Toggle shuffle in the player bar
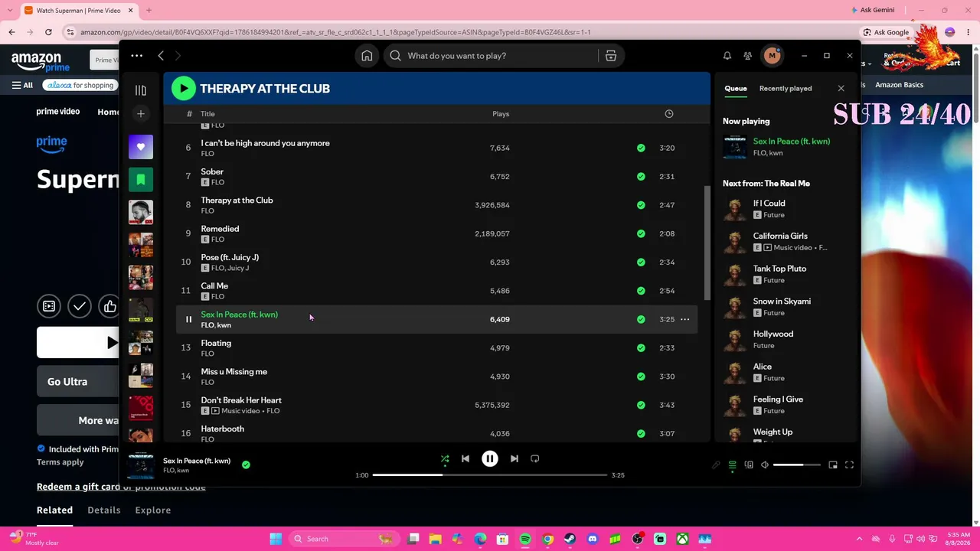980x551 pixels. coord(445,459)
